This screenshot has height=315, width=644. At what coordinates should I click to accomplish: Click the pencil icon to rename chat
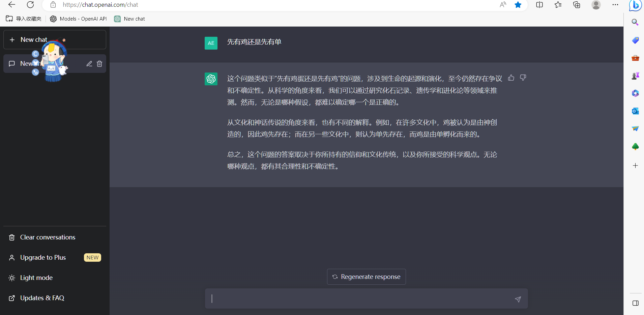pos(89,64)
